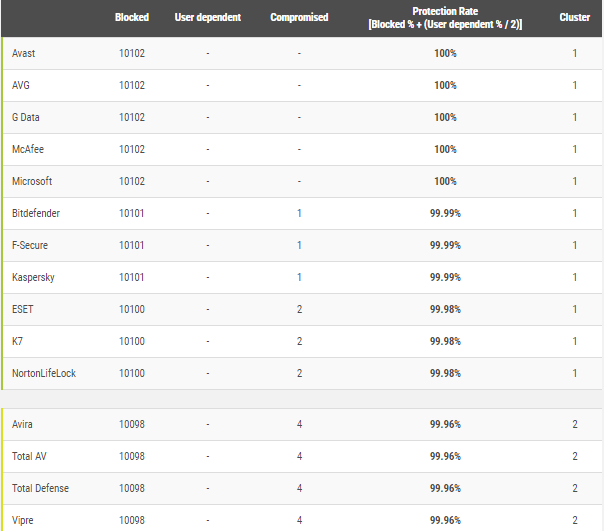Click the Total Defense row label

pos(40,488)
